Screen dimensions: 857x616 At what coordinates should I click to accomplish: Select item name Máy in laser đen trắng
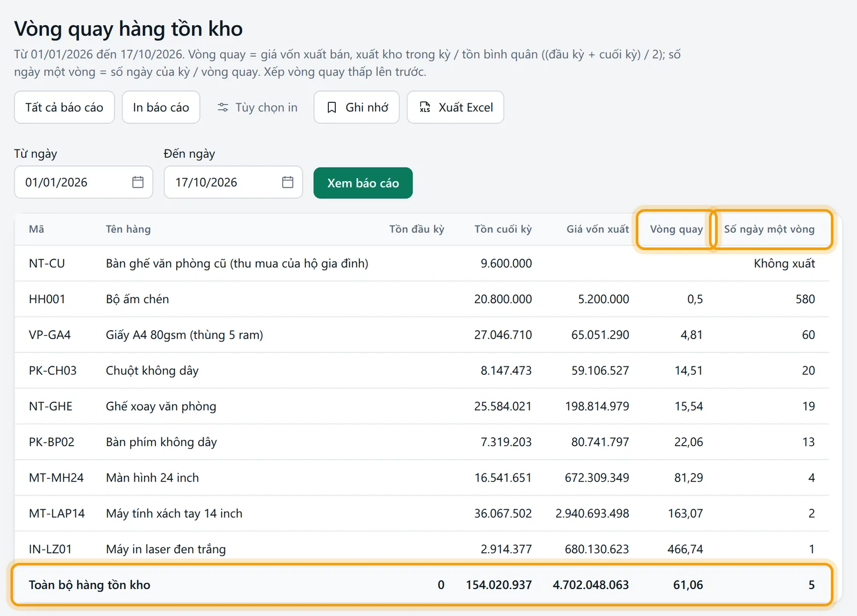[166, 550]
